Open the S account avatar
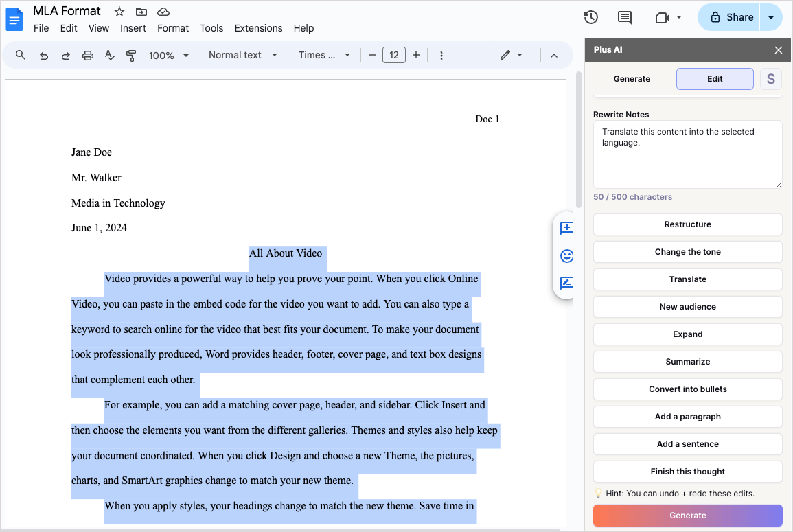793x532 pixels. click(x=771, y=79)
